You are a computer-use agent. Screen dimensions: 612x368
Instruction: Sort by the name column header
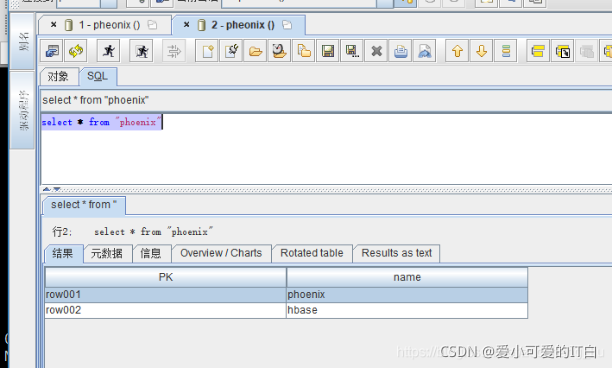pos(407,277)
